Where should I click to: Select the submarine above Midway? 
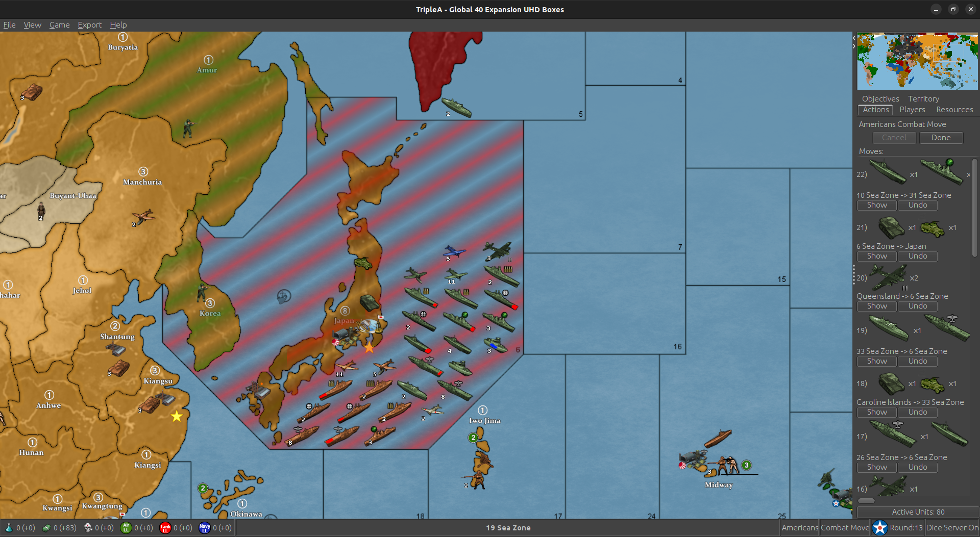coord(718,439)
